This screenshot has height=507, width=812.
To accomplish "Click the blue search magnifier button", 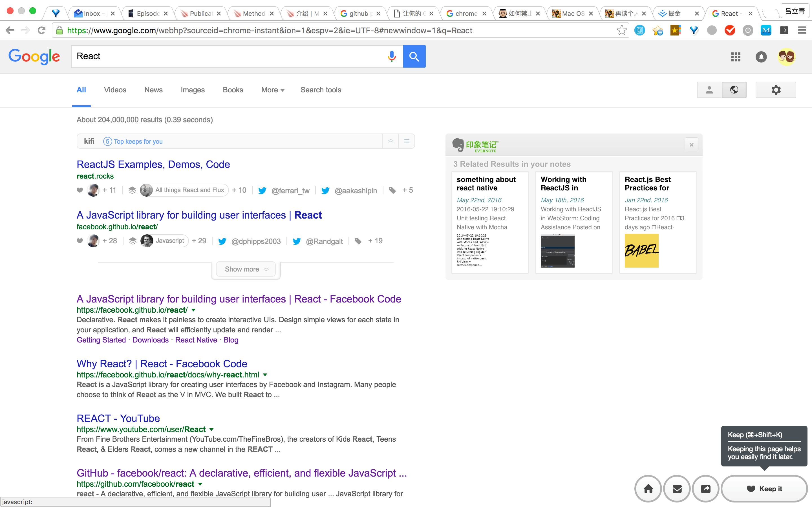I will [x=414, y=56].
